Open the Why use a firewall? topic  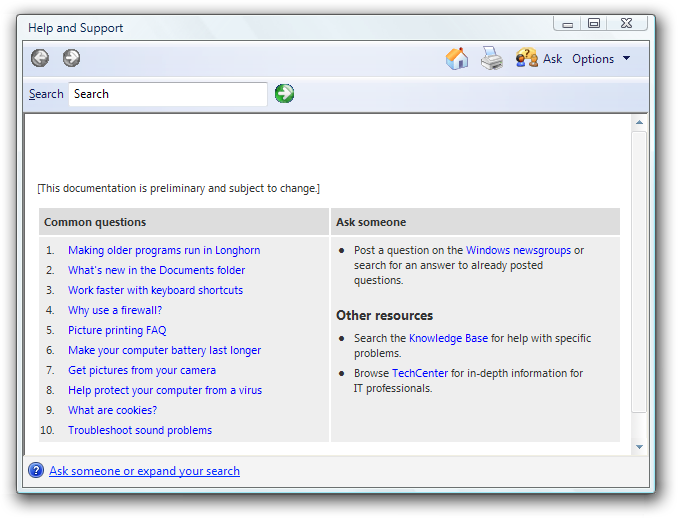point(115,310)
